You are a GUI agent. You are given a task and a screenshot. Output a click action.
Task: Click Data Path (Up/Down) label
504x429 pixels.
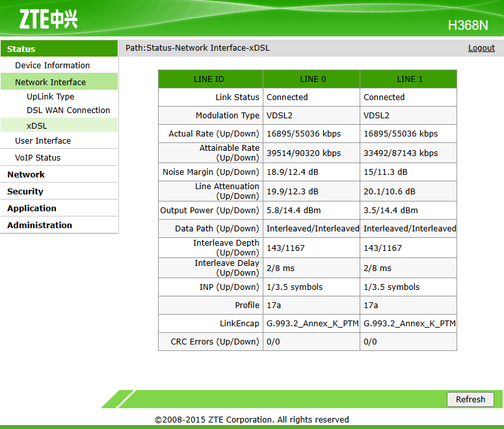click(x=217, y=229)
